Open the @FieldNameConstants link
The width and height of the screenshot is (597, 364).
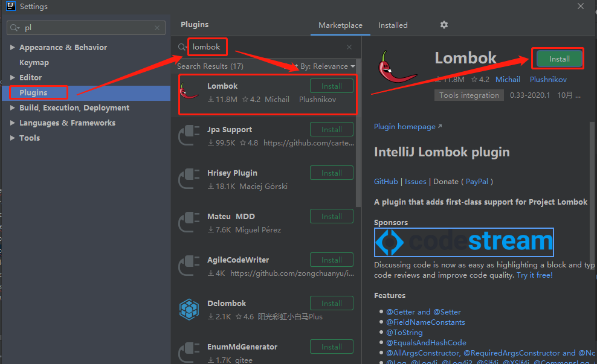coord(425,322)
